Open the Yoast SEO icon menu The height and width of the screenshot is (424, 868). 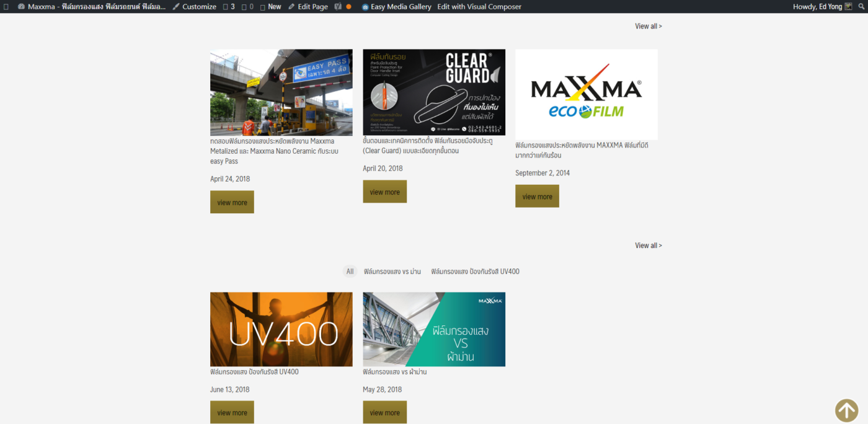click(343, 7)
